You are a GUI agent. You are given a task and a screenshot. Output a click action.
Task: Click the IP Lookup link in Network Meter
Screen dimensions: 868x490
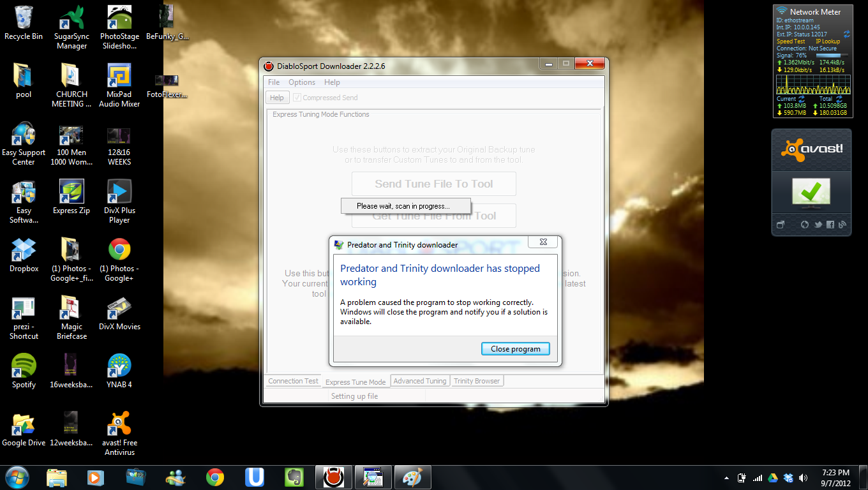828,41
